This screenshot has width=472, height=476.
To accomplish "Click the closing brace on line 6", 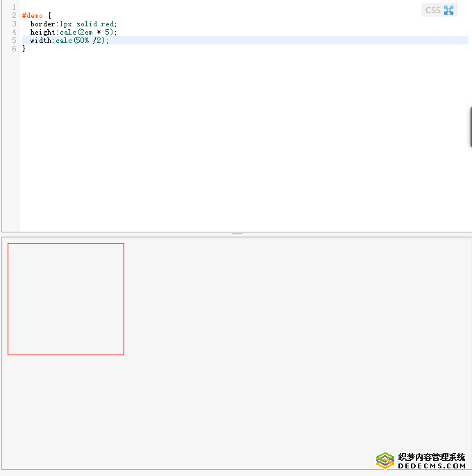I will click(x=24, y=49).
